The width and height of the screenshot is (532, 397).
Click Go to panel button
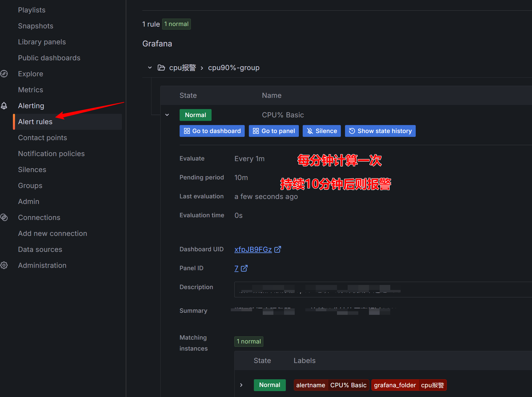(x=274, y=131)
